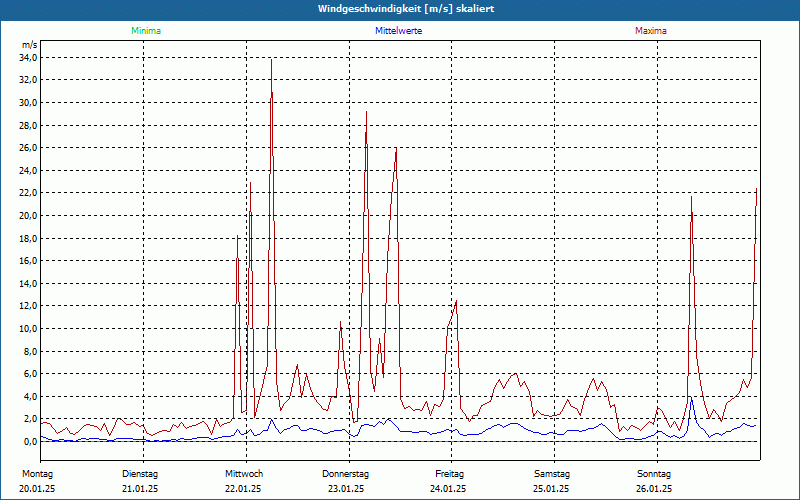Click the 34,0 y-axis value
Image resolution: width=800 pixels, height=500 pixels.
point(28,58)
